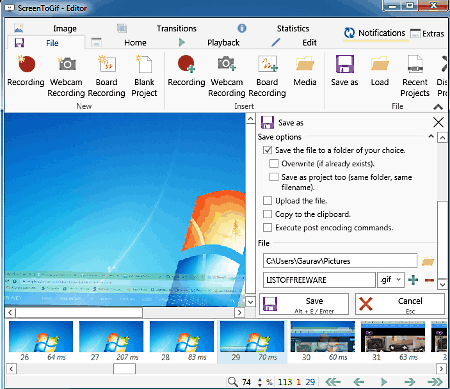
Task: Go to the next frame
Action: click(409, 382)
